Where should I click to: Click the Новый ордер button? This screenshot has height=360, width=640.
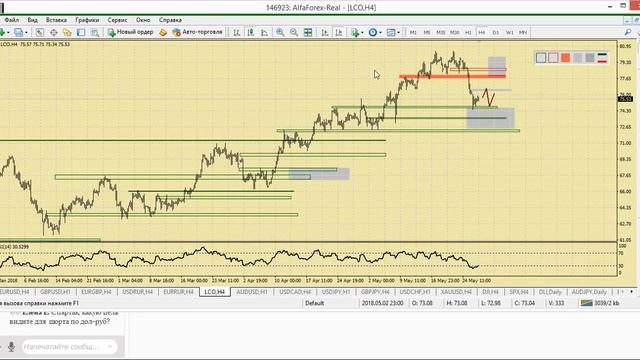coord(131,32)
